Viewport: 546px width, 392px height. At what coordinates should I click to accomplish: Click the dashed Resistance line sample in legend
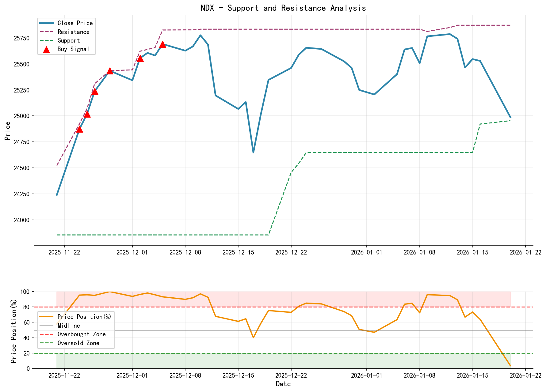(46, 32)
